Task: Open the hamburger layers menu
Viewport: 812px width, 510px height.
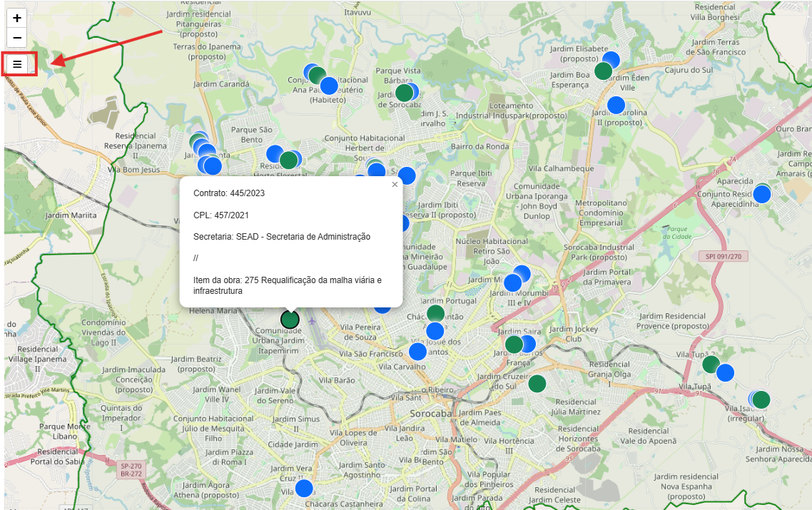Action: [x=17, y=64]
